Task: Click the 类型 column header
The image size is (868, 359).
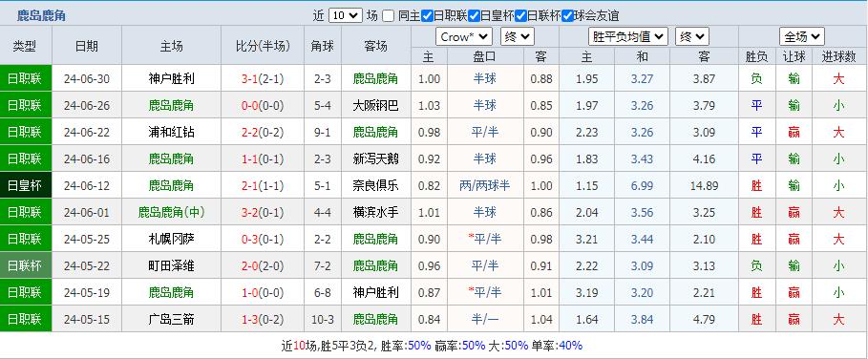Action: pyautogui.click(x=25, y=47)
